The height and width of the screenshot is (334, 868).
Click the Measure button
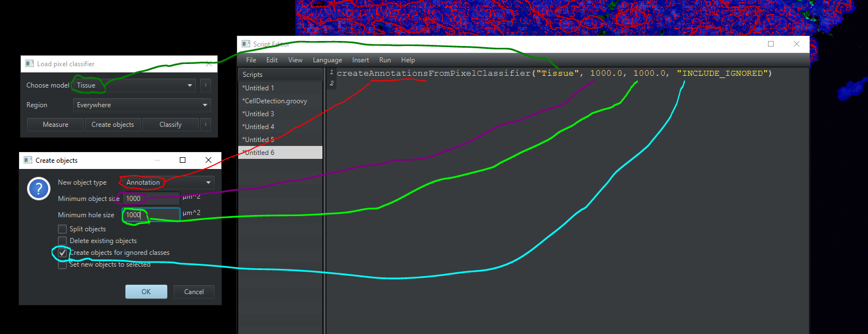tap(55, 125)
